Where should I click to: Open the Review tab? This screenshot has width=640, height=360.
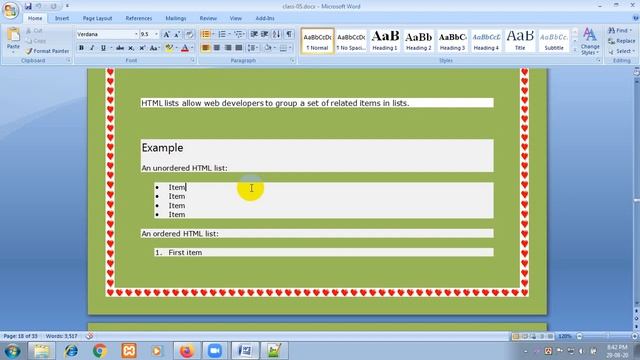[208, 18]
